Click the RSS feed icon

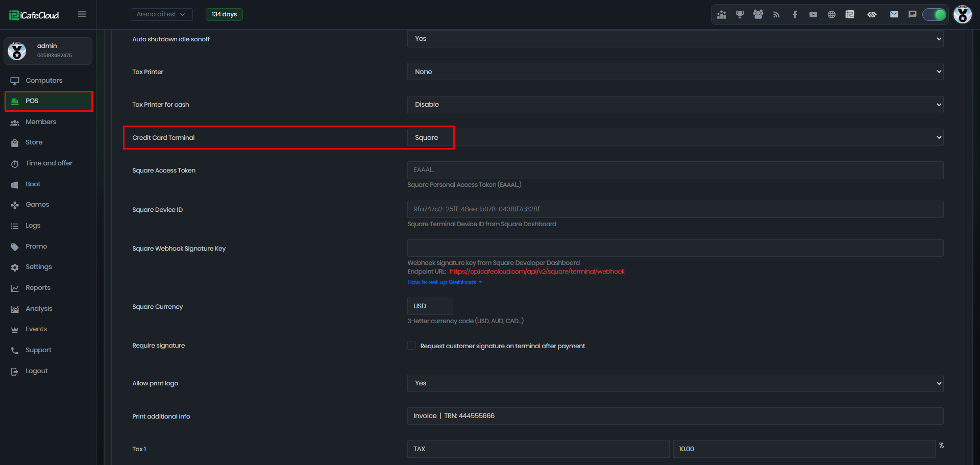pyautogui.click(x=776, y=14)
